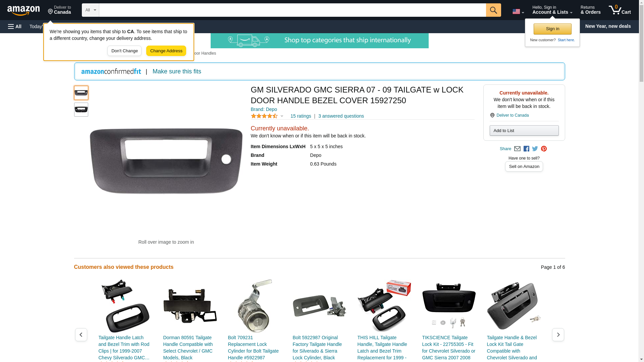The width and height of the screenshot is (644, 362).
Task: Open the country flag language selector
Action: click(518, 11)
